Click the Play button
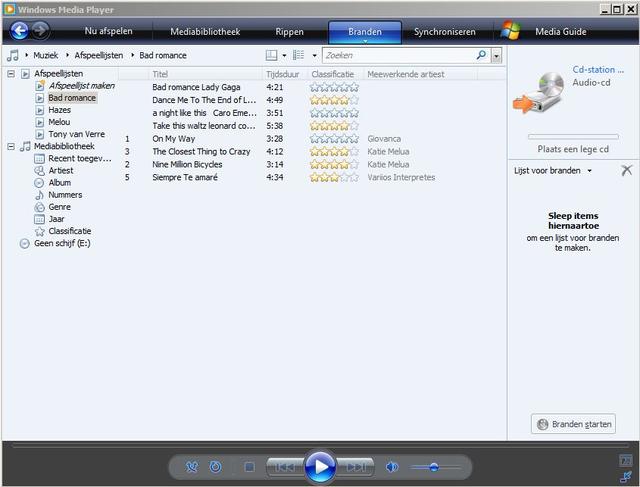Image resolution: width=640 pixels, height=487 pixels. click(319, 466)
